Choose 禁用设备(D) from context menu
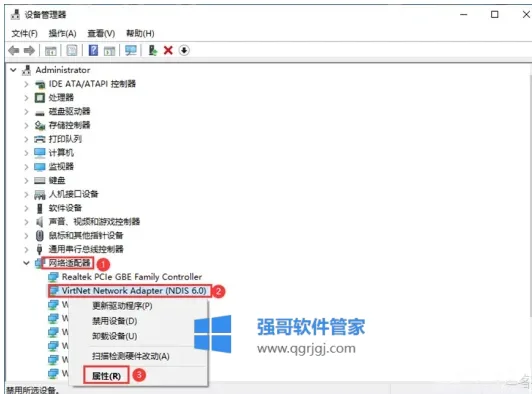 click(x=138, y=321)
